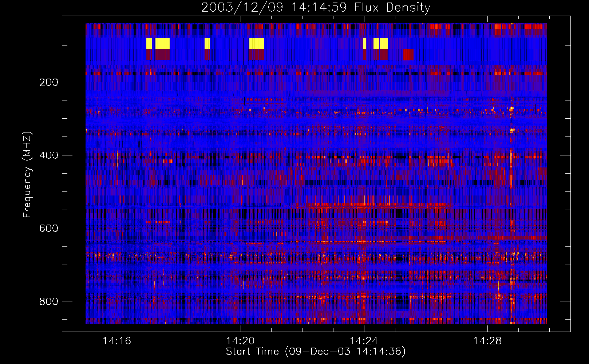Select the 600 frequency tick label

[x=48, y=228]
